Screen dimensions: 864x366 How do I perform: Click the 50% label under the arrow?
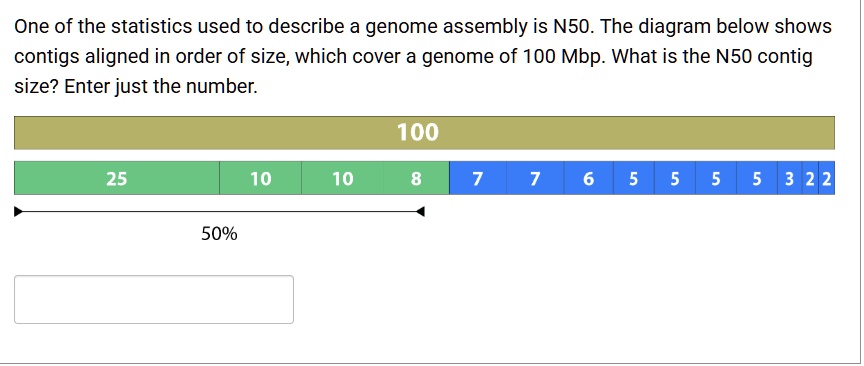click(219, 234)
